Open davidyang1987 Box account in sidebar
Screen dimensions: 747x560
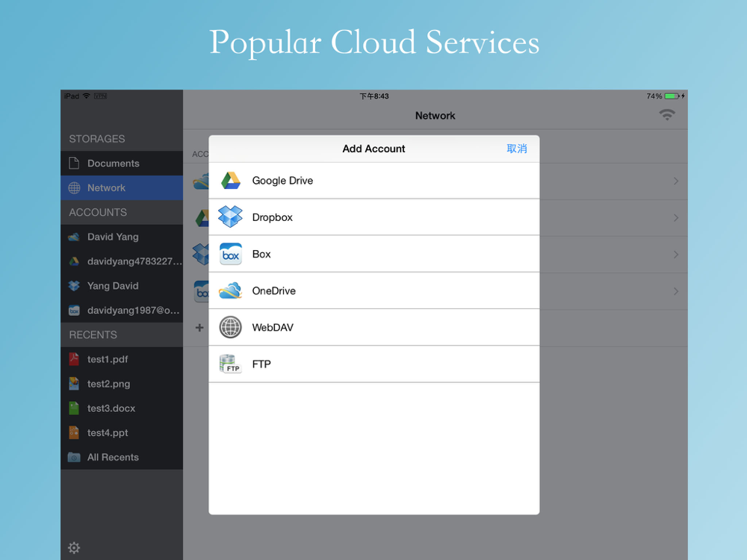[122, 310]
